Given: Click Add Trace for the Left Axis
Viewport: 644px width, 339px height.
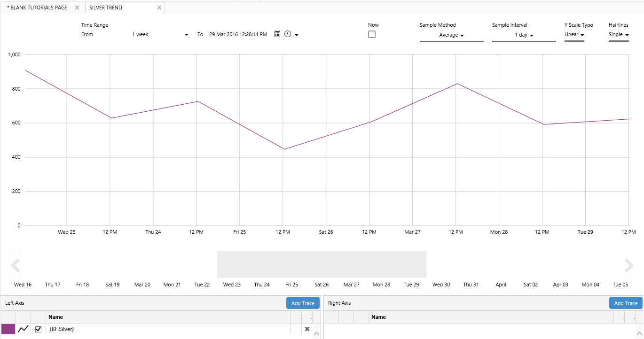Looking at the screenshot, I should tap(303, 303).
